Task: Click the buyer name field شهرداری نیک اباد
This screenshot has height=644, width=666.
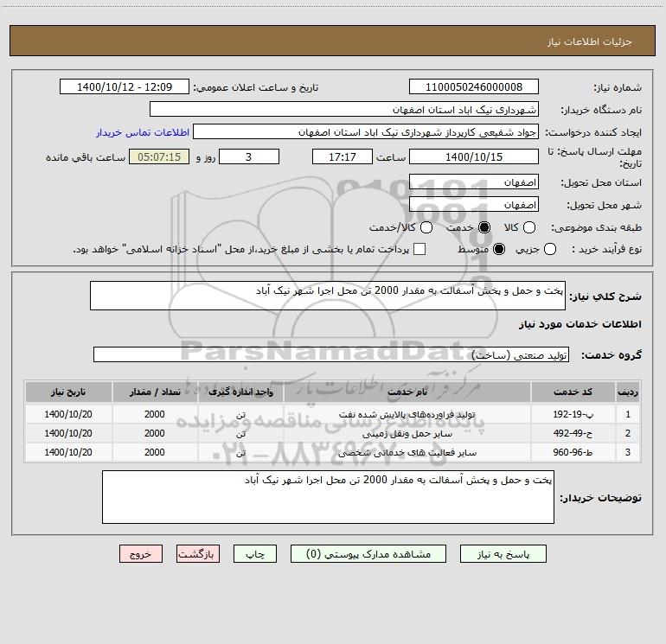Action: pyautogui.click(x=344, y=109)
